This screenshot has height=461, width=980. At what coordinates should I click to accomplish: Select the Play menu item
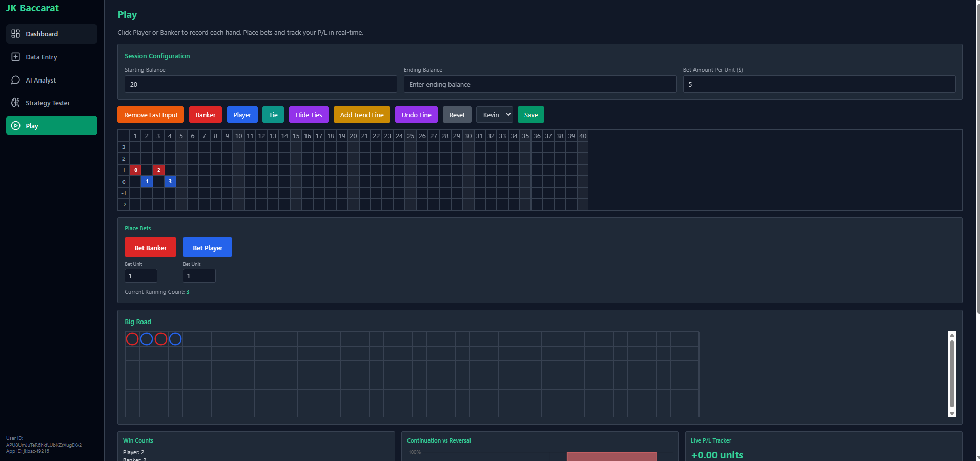[x=52, y=126]
